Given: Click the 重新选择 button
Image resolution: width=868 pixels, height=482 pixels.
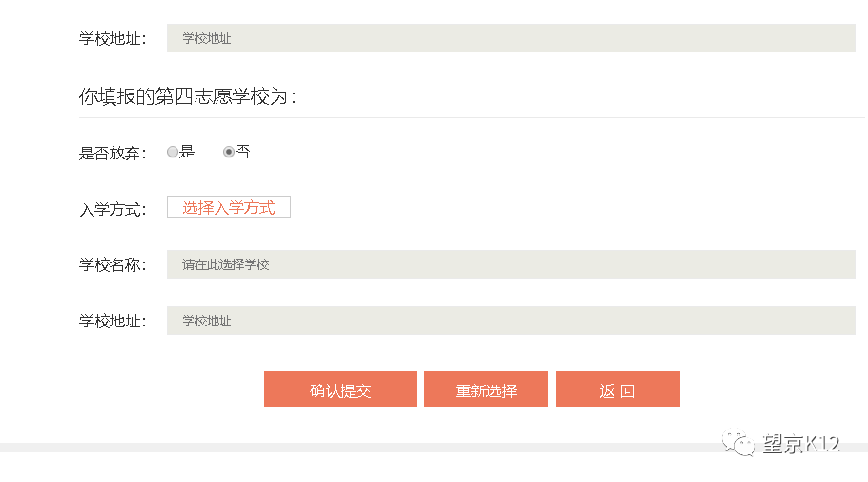Looking at the screenshot, I should (486, 388).
